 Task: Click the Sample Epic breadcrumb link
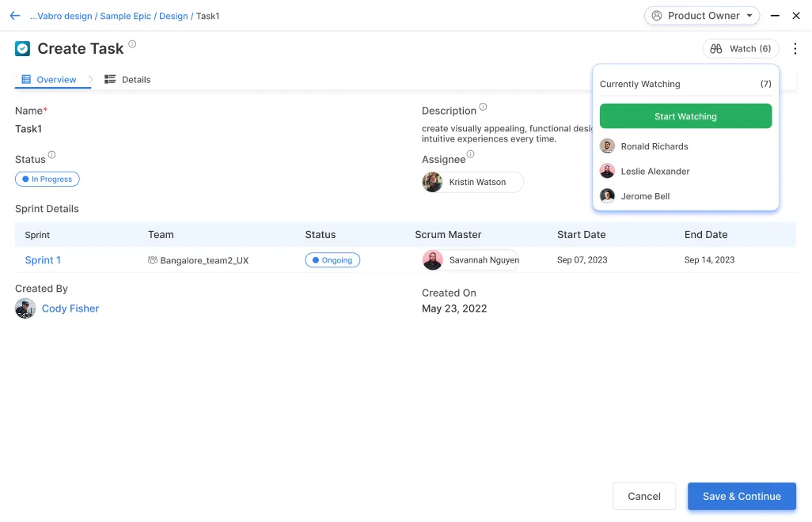pyautogui.click(x=125, y=16)
